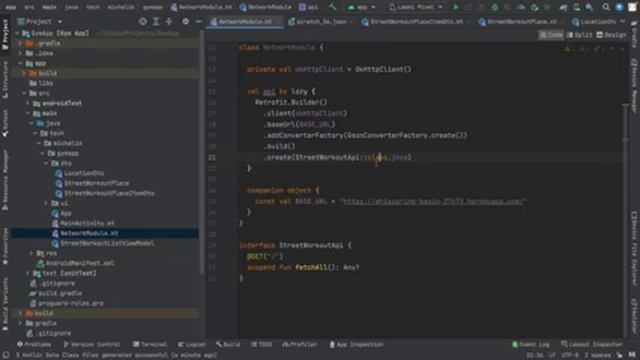Screen dimensions: 640x360
Task: Select Opened File target icon in Project panel
Action: point(143,21)
